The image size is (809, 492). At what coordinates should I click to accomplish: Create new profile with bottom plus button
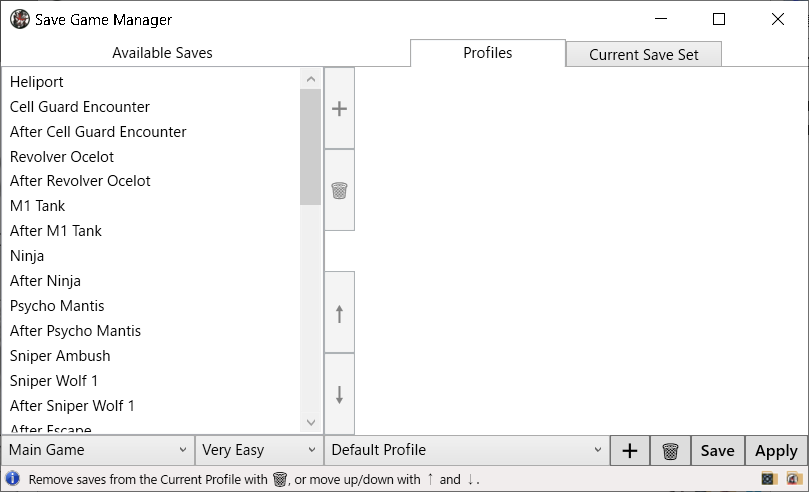pos(629,451)
